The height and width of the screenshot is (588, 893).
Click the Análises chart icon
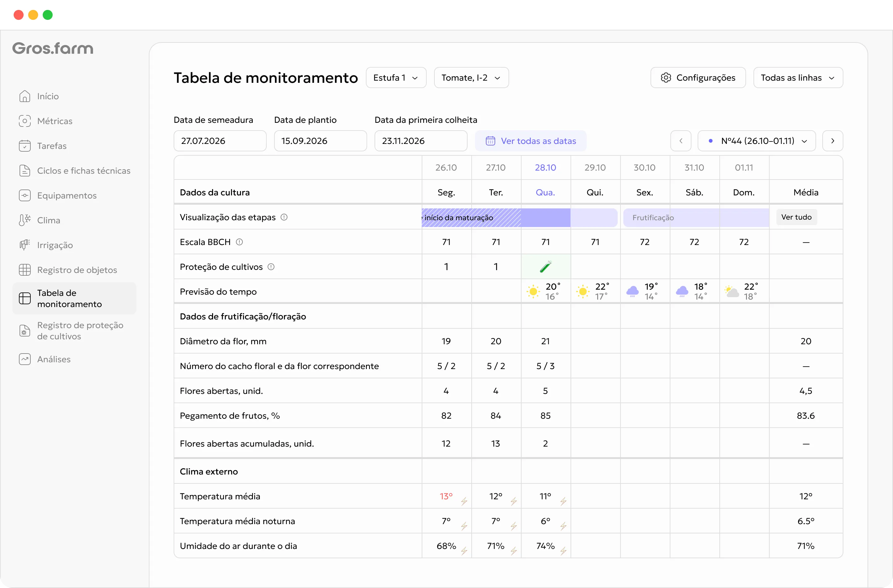[25, 359]
